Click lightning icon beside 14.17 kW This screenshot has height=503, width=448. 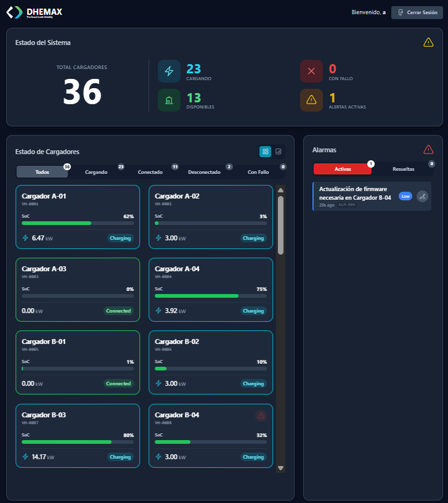tap(25, 457)
